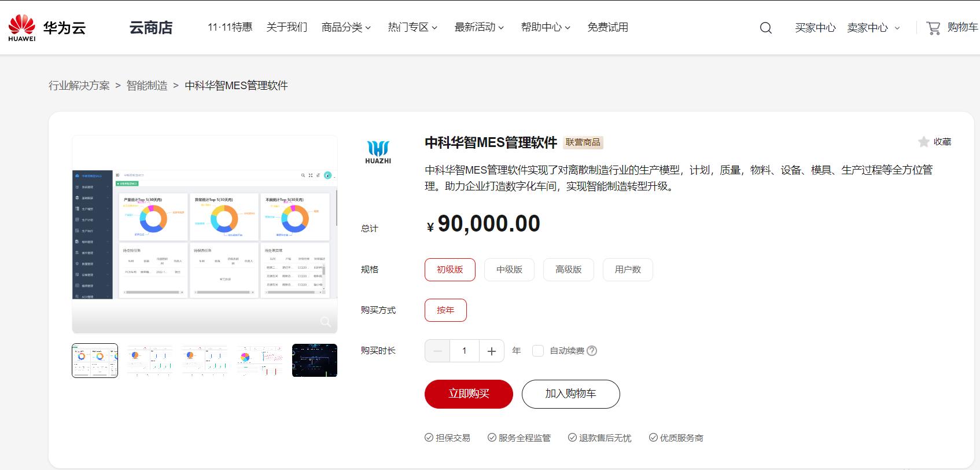Increase purchase duration with plus button
Viewport: 980px width, 470px height.
click(x=491, y=351)
